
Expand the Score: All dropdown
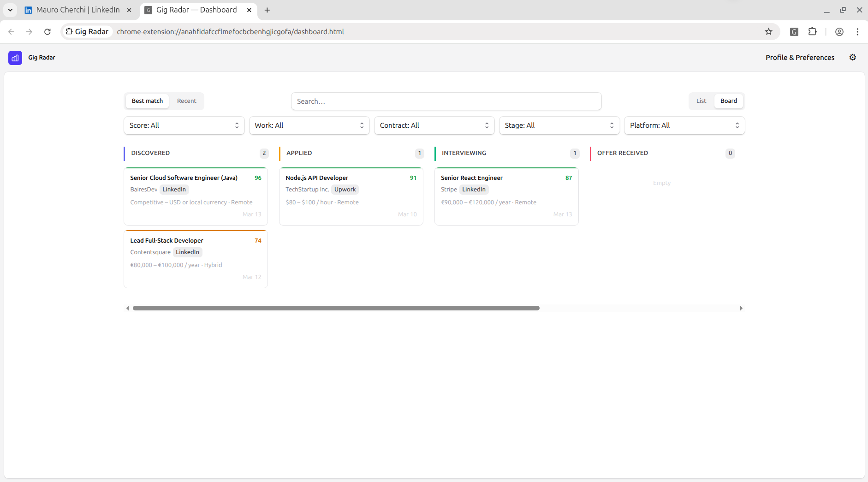tap(184, 125)
